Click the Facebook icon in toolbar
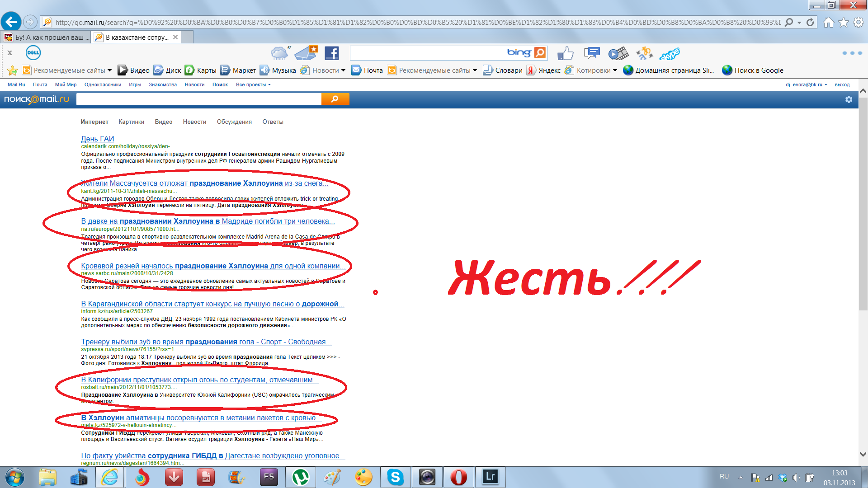The width and height of the screenshot is (868, 488). tap(332, 53)
